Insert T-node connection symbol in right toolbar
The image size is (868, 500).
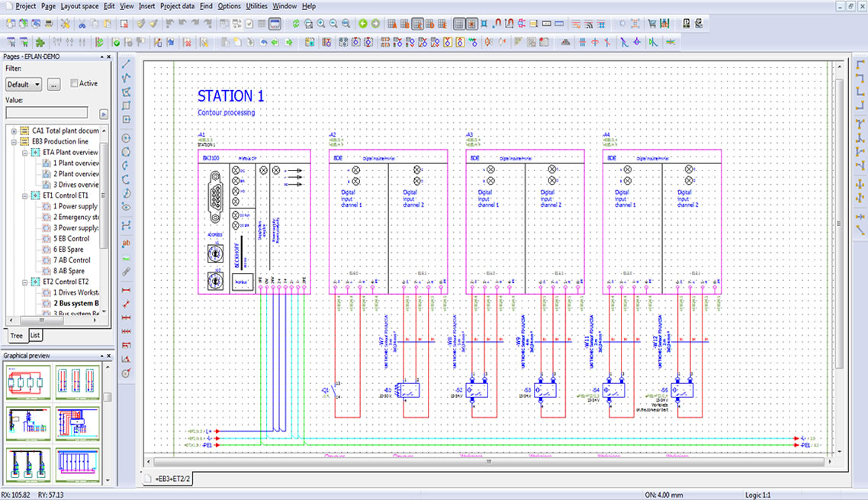click(x=860, y=124)
